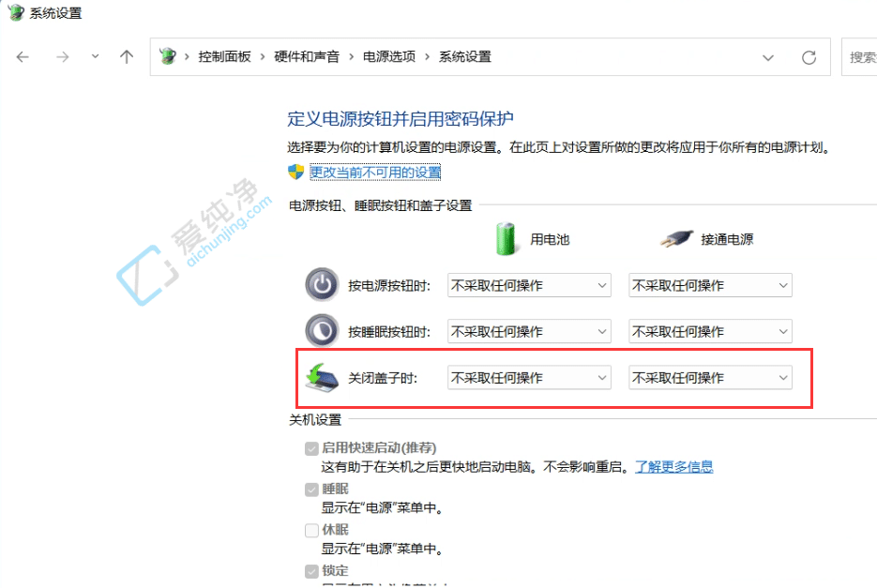Click the sleep button icon beside 按睡眠按钮时
This screenshot has height=588, width=877.
pos(322,331)
